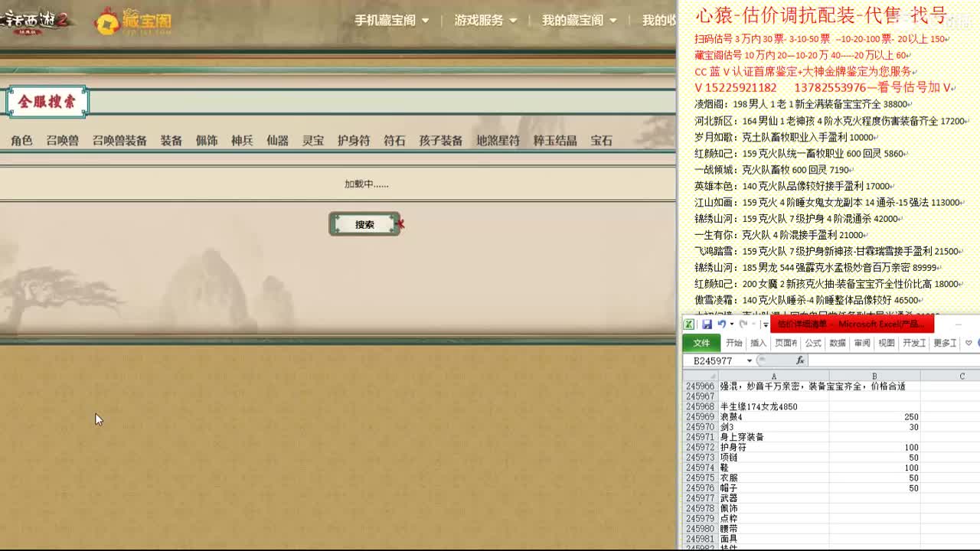Open the 我的藏宝阁 dropdown menu
This screenshot has width=980, height=551.
[x=580, y=21]
